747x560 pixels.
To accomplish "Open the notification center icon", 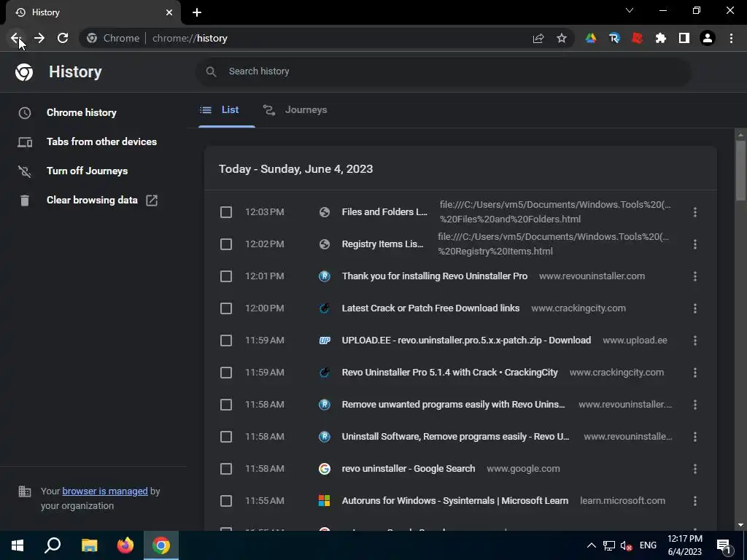I will coord(724,545).
